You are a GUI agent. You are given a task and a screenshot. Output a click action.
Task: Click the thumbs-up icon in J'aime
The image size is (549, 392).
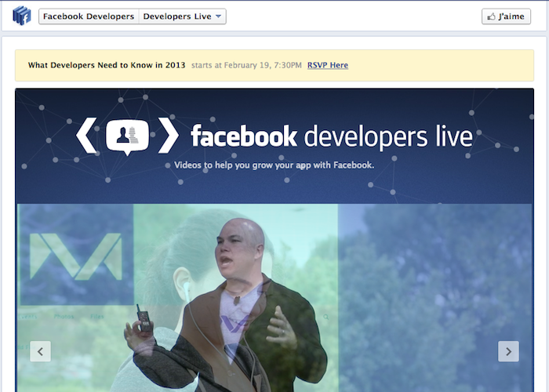[492, 16]
